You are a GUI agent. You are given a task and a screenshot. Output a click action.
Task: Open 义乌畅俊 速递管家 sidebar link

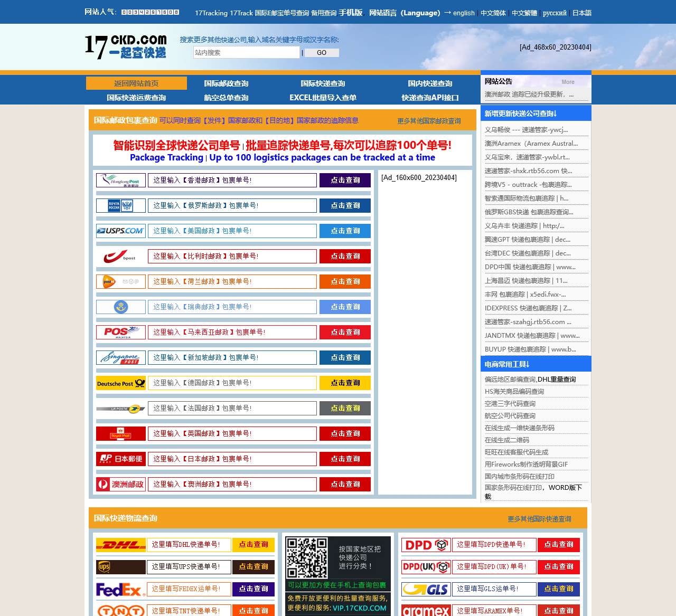[527, 130]
